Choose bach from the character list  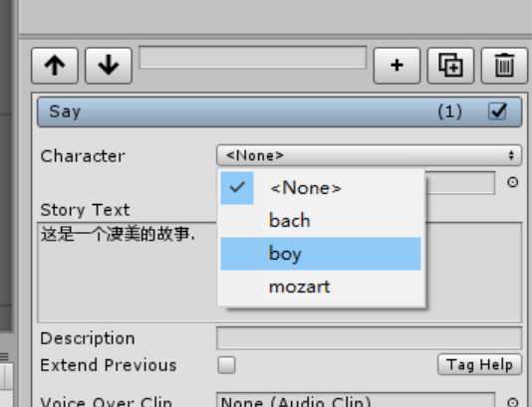pyautogui.click(x=321, y=221)
